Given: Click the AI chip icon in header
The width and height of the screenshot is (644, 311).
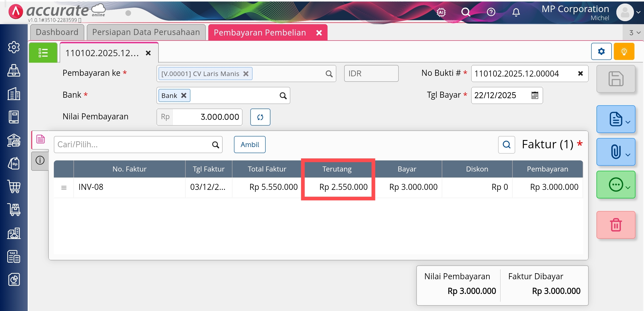Looking at the screenshot, I should pos(441,12).
